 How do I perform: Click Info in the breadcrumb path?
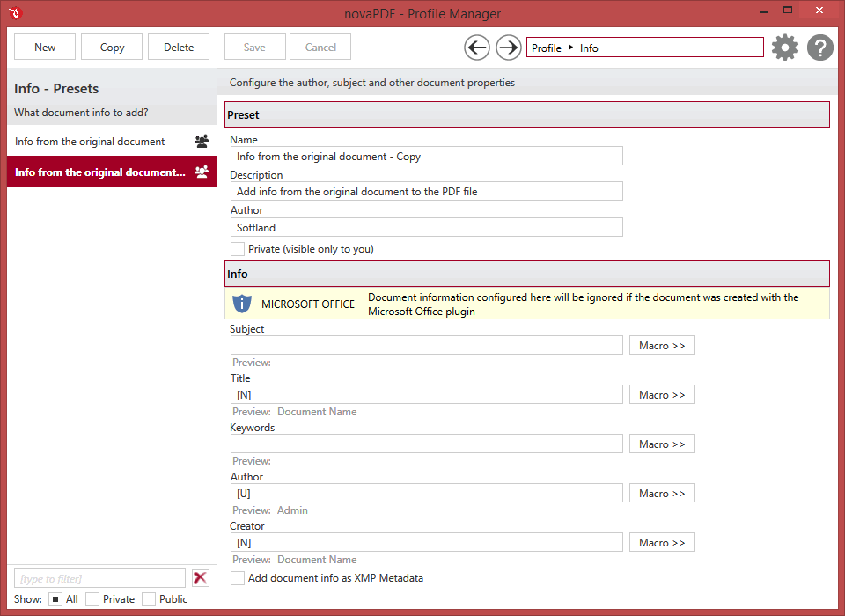589,48
